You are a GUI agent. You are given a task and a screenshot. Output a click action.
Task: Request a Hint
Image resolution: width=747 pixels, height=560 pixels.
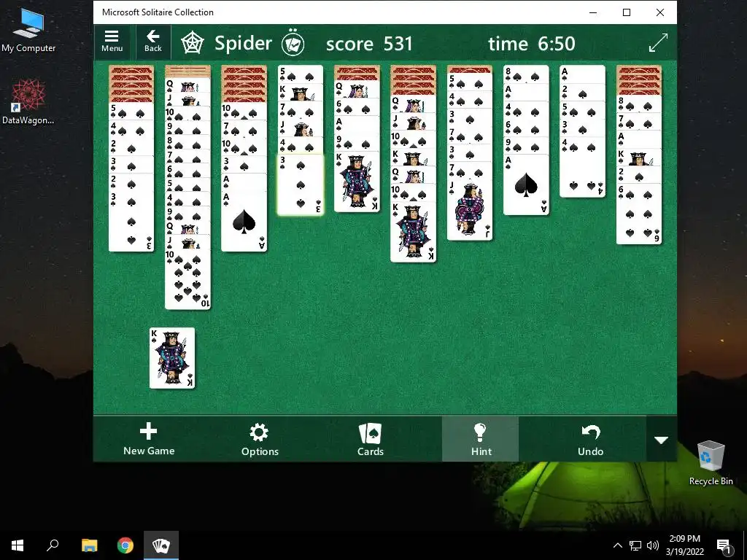(x=480, y=439)
